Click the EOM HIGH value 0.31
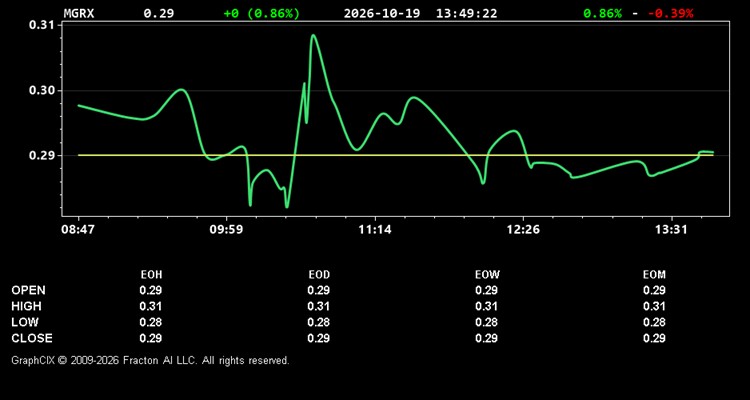The image size is (750, 400). [x=654, y=306]
